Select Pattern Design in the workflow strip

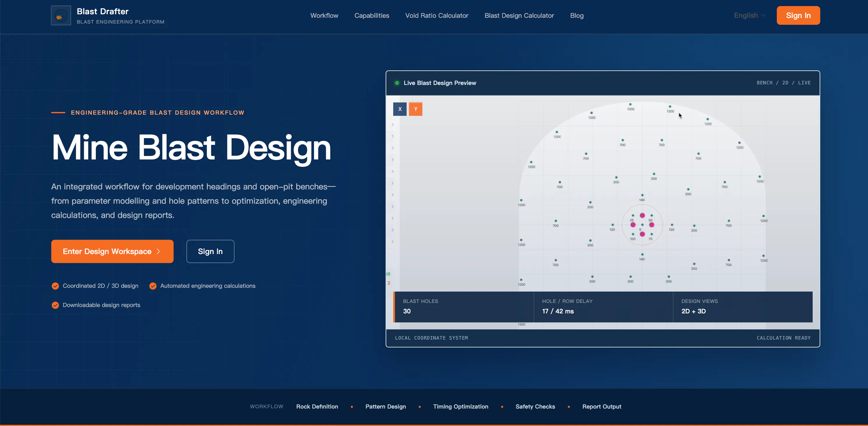(385, 407)
